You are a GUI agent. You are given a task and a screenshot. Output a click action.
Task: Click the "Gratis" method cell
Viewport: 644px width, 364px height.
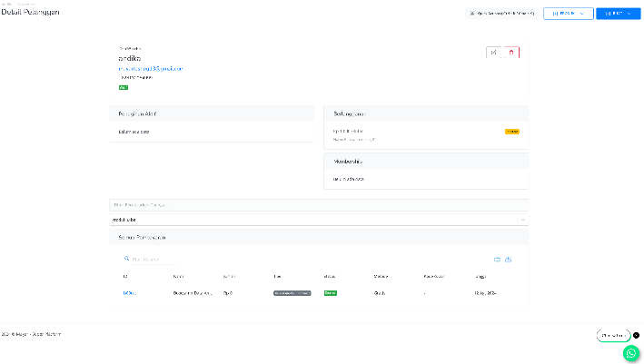click(380, 293)
